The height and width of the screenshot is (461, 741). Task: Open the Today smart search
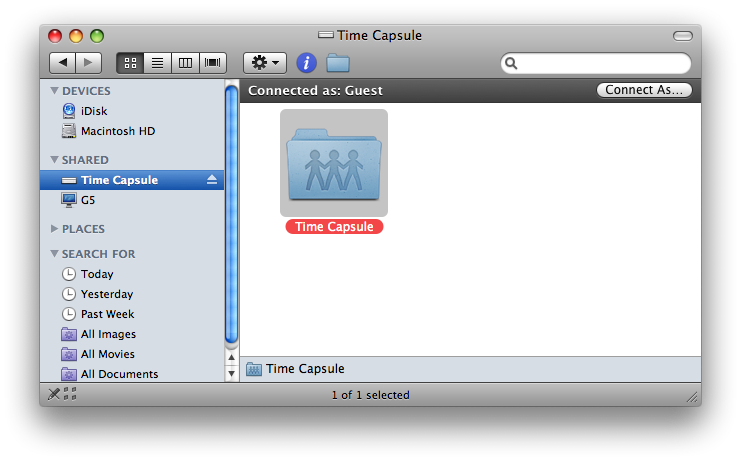point(132,274)
